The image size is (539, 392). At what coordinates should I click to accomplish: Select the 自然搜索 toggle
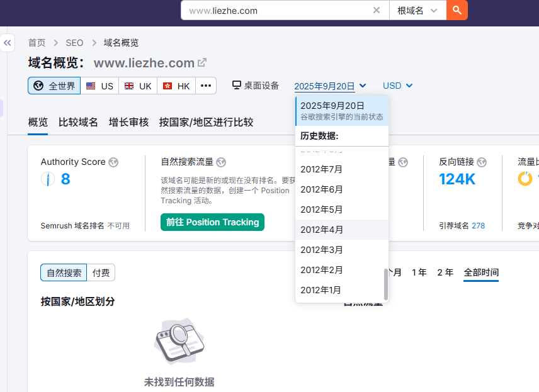pyautogui.click(x=64, y=273)
